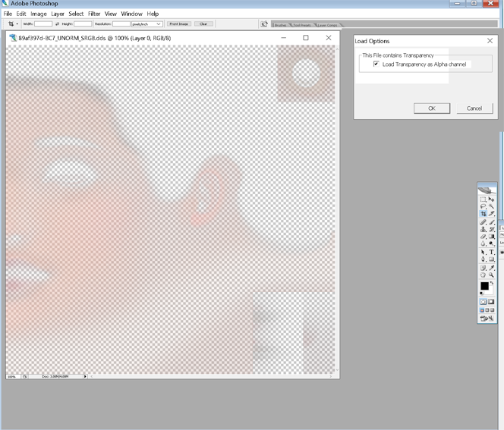Screen dimensions: 504x430
Task: Select the Path Selection tool
Action: pos(483,252)
